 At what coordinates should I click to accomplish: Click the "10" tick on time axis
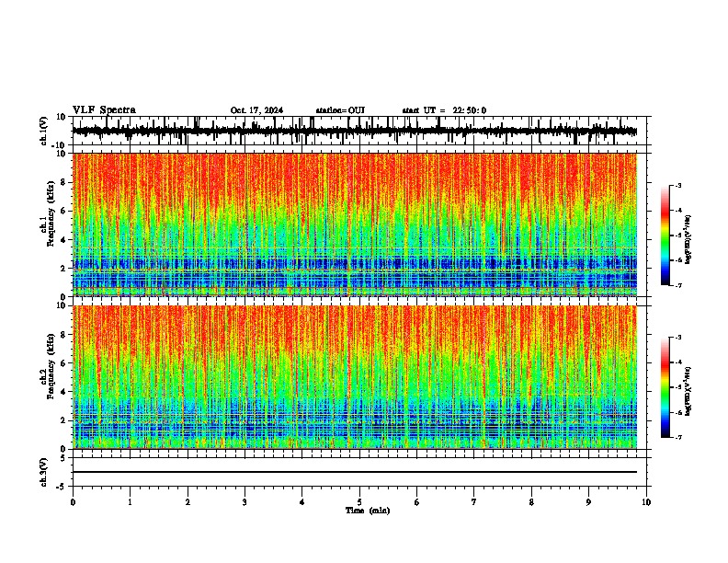(646, 502)
